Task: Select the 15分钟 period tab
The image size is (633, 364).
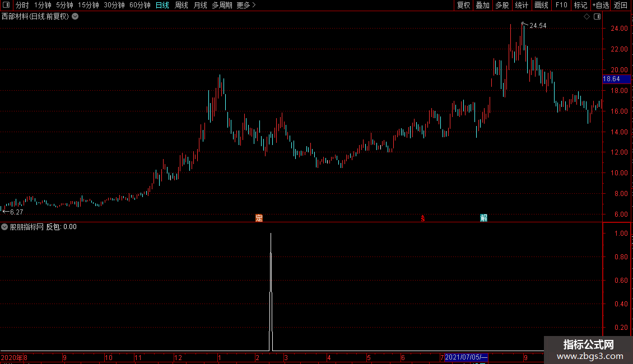Action: [x=89, y=5]
